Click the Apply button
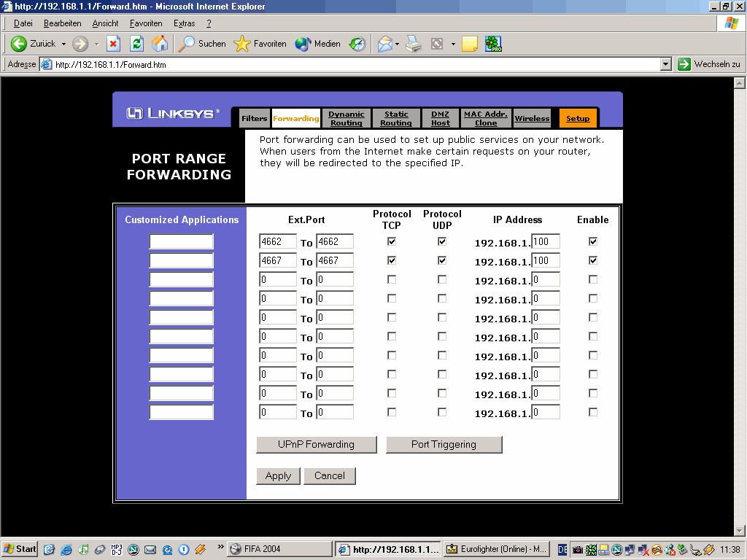This screenshot has height=560, width=747. pos(278,475)
